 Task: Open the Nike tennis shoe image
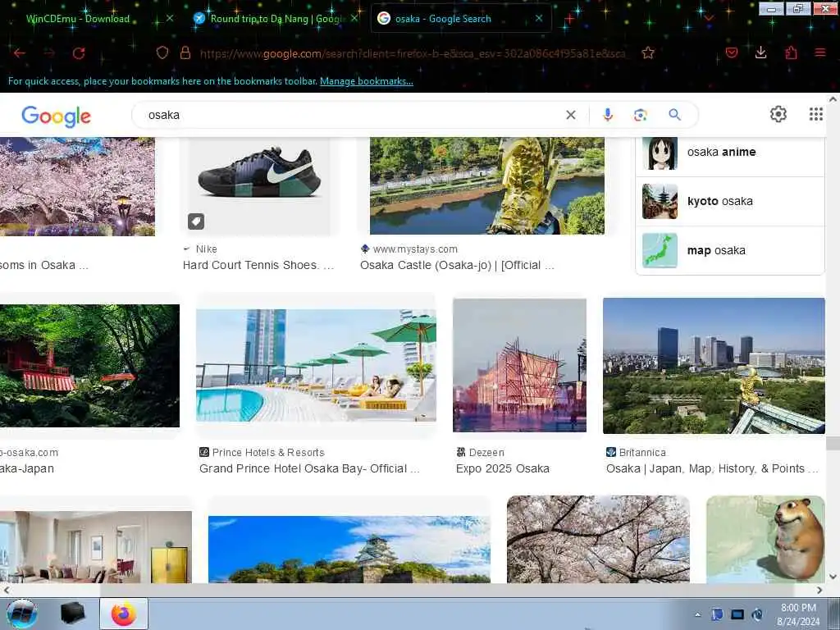260,185
